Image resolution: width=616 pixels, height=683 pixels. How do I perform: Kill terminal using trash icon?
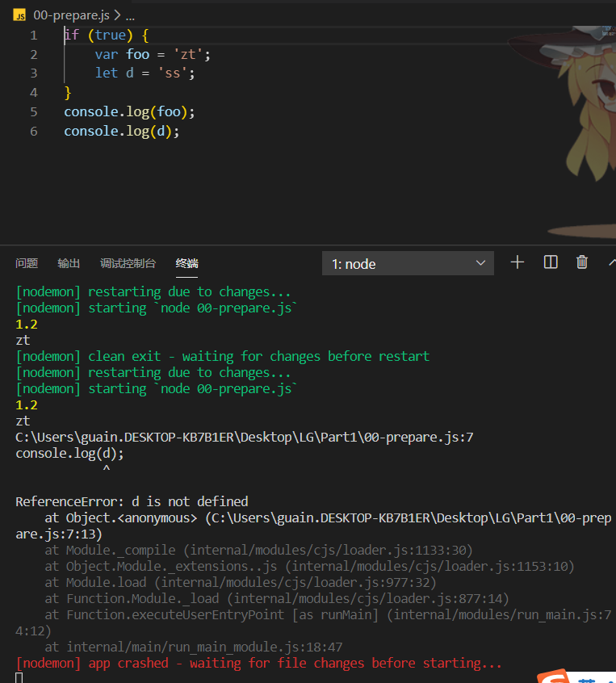[582, 262]
